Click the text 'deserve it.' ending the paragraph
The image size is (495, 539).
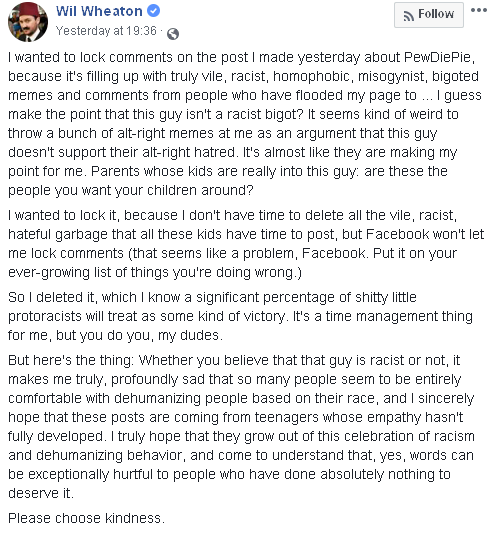(41, 493)
